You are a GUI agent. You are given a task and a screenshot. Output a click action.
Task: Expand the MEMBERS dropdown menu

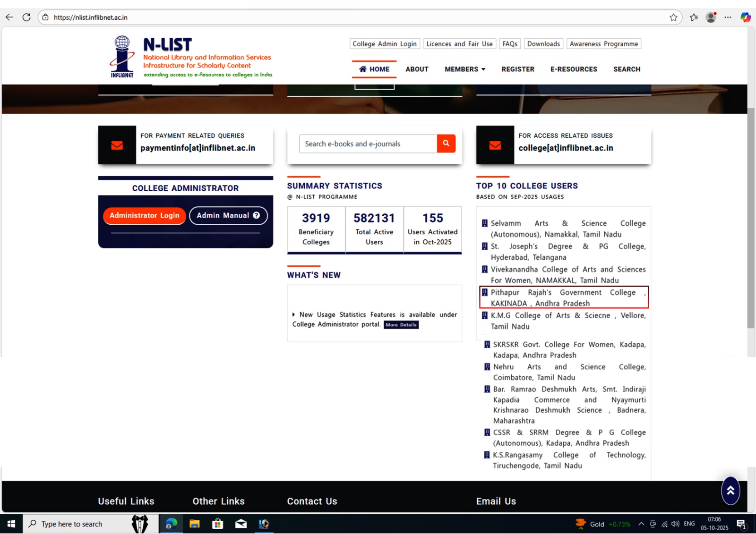tap(464, 69)
